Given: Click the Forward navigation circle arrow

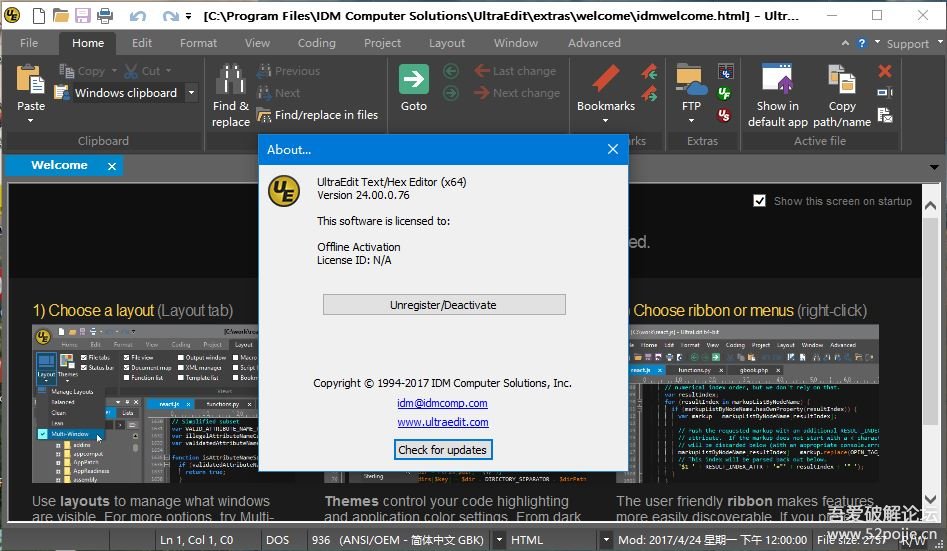Looking at the screenshot, I should (451, 93).
